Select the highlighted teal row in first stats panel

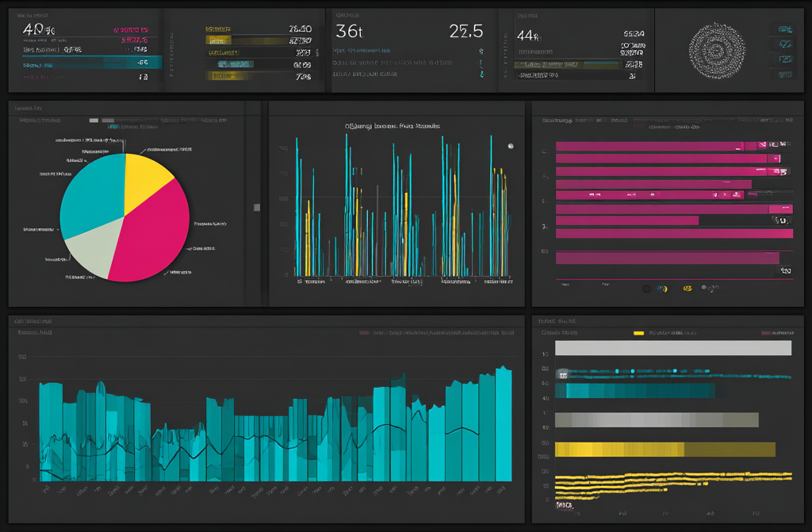[87, 62]
